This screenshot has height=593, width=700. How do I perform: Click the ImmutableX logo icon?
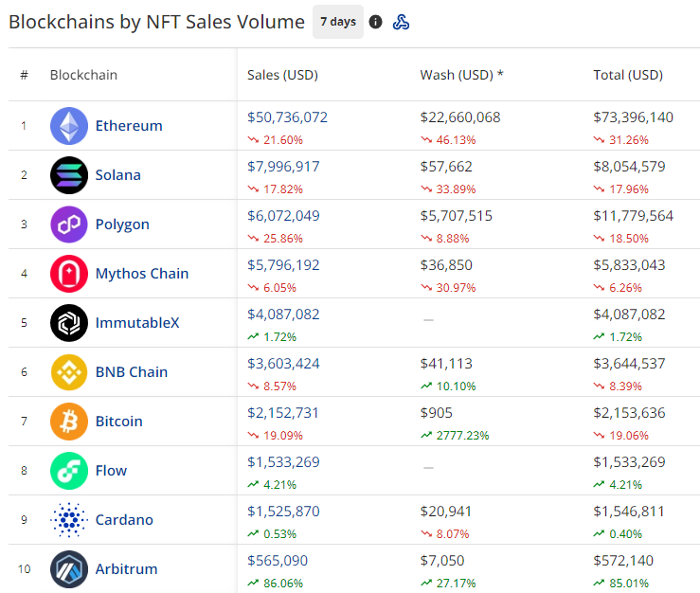pyautogui.click(x=69, y=323)
